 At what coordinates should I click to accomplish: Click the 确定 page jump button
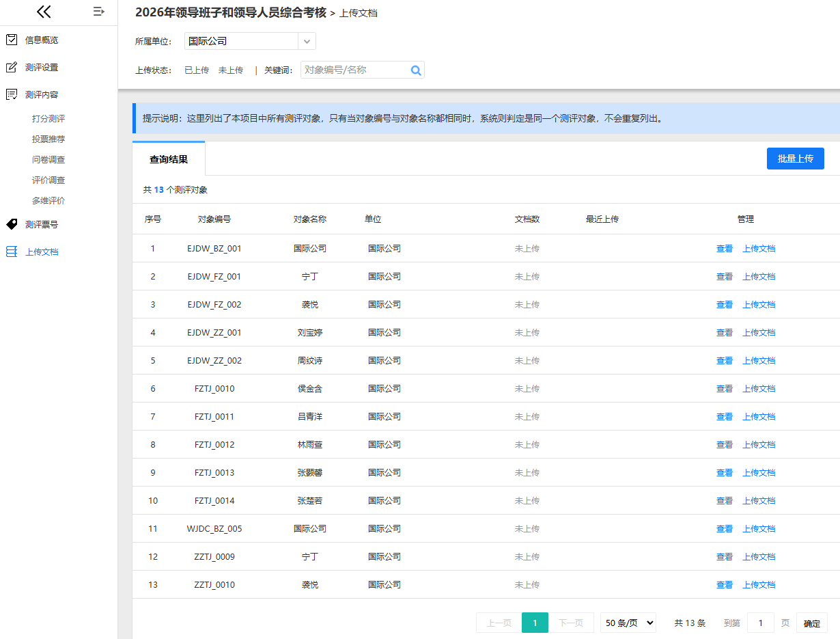click(812, 623)
